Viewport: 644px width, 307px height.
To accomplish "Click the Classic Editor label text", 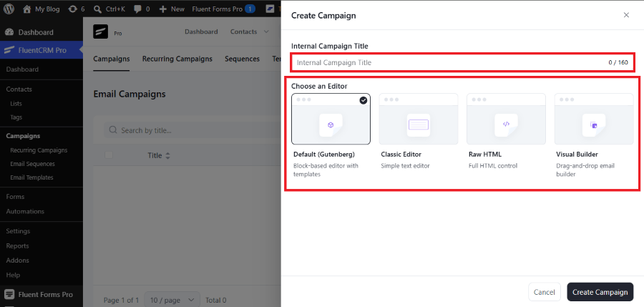I will point(401,155).
